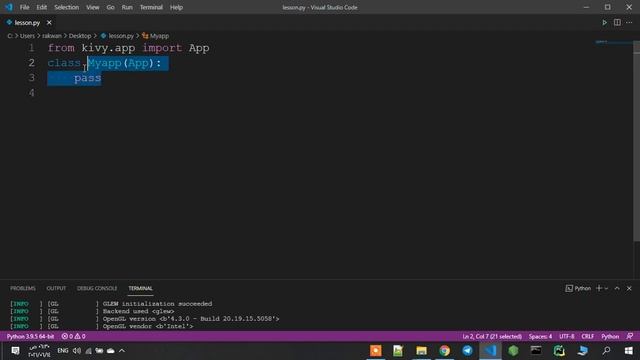Click the Users breadcrumb segment
The width and height of the screenshot is (640, 360).
click(x=27, y=36)
